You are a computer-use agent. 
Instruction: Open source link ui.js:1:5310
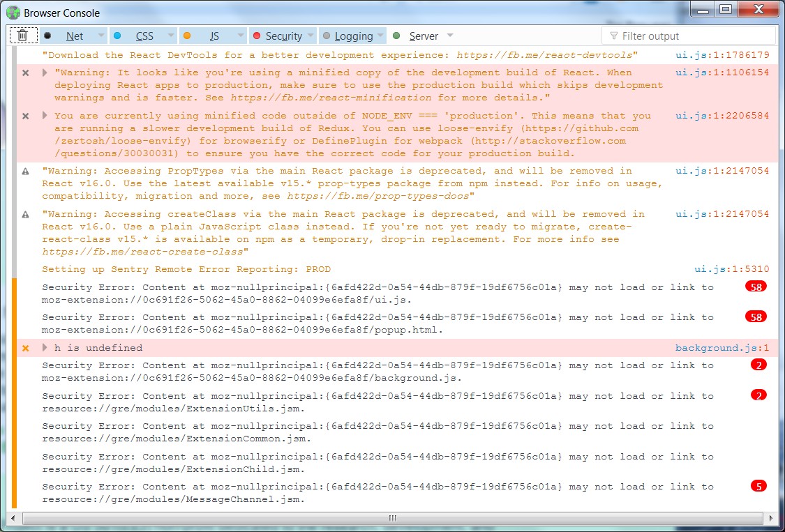coord(731,269)
